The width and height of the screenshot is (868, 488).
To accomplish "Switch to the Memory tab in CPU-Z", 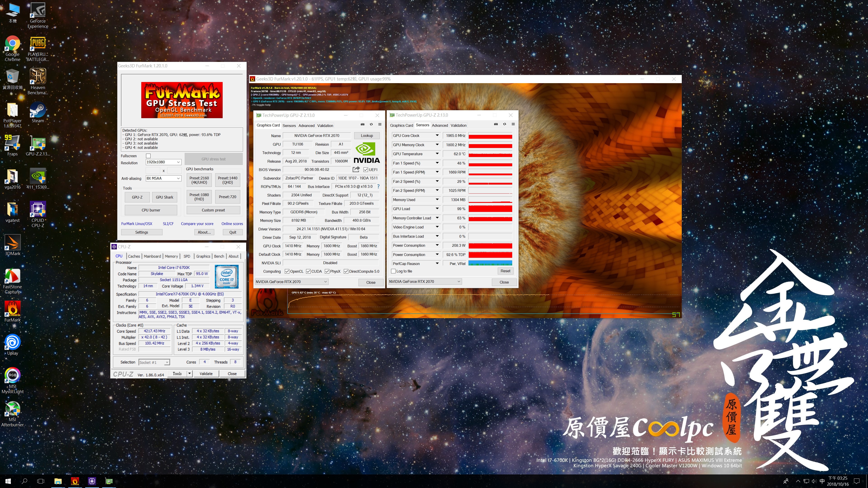I will tap(171, 256).
